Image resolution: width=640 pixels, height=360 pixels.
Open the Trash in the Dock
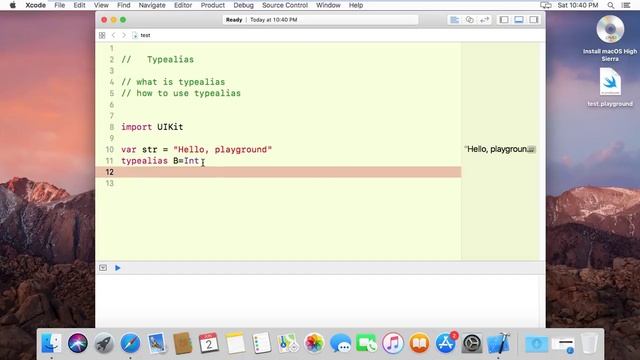589,343
